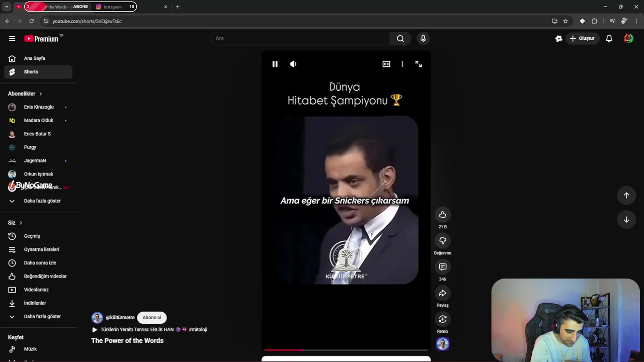Viewport: 644px width, 362px height.
Task: Open Beğendiğim videolar
Action: coord(38,277)
